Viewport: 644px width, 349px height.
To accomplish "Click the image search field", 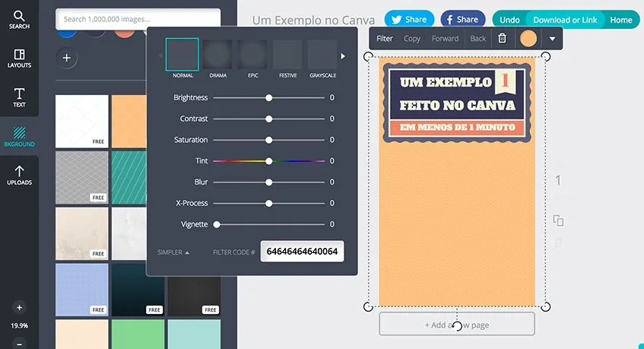I will pos(138,19).
